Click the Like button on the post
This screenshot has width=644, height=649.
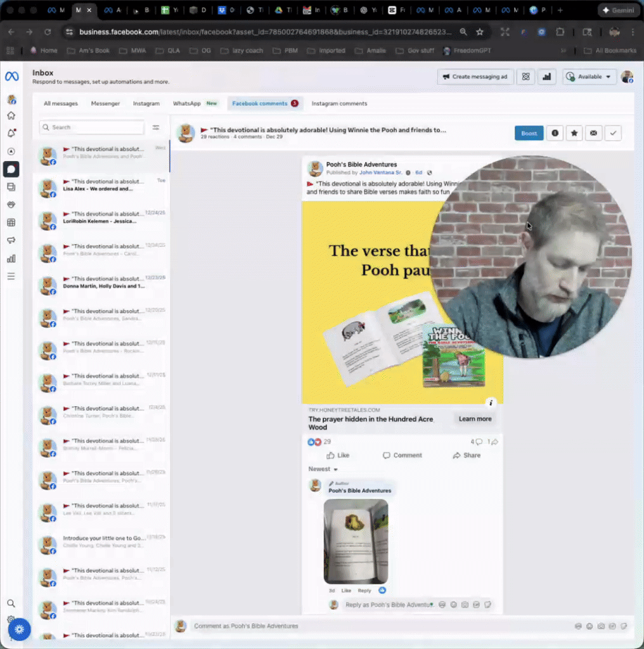[x=338, y=455]
